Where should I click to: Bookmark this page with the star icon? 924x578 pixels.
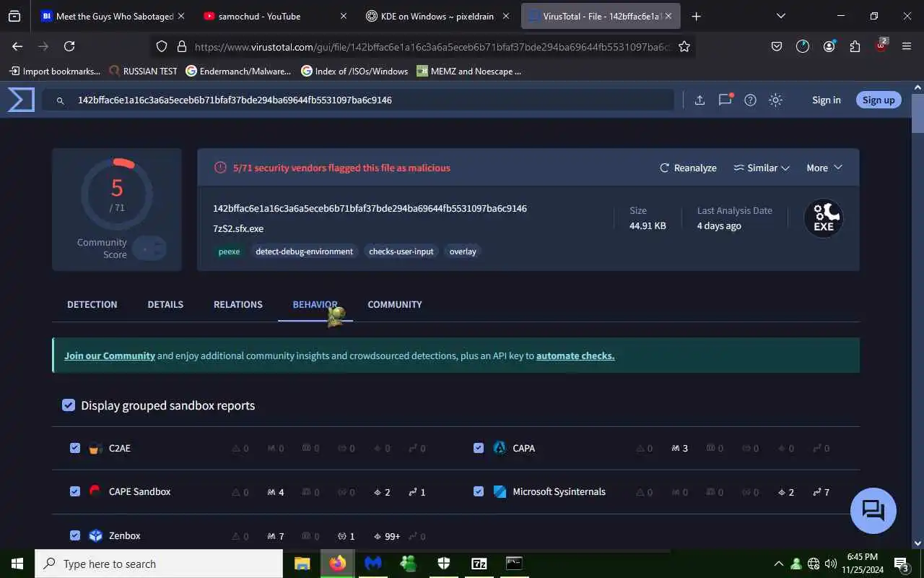tap(684, 46)
